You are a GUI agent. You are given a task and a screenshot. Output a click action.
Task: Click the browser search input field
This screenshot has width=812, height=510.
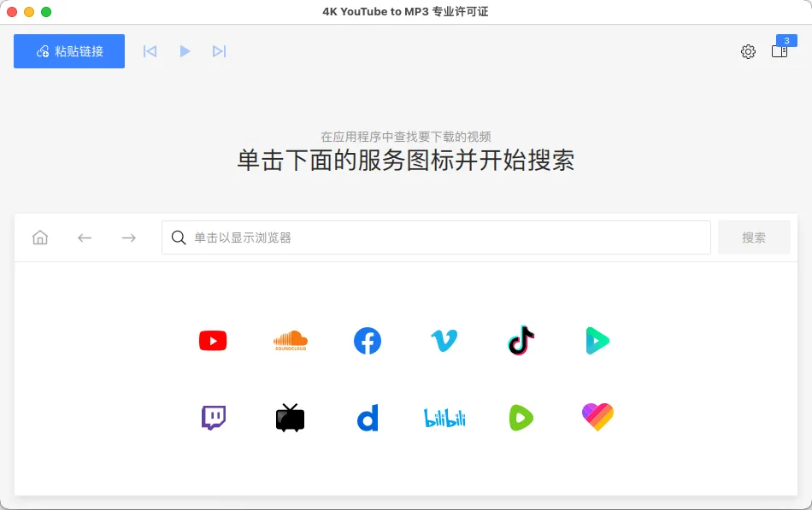coord(436,237)
